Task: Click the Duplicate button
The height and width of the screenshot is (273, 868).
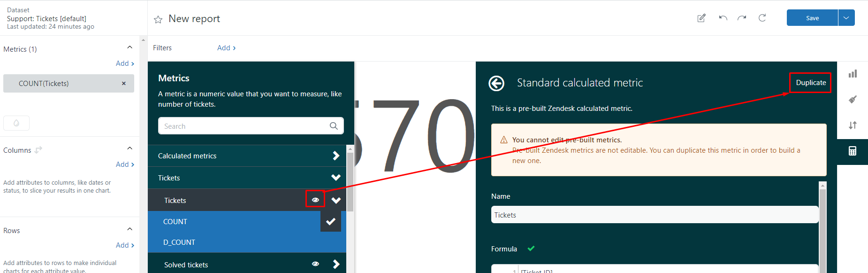Action: coord(810,83)
